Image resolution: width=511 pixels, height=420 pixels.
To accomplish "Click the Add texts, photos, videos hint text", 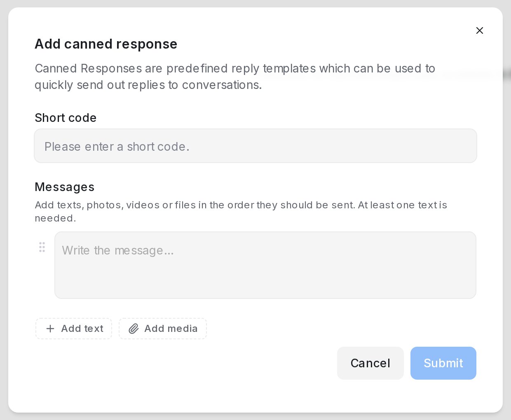I will click(241, 211).
